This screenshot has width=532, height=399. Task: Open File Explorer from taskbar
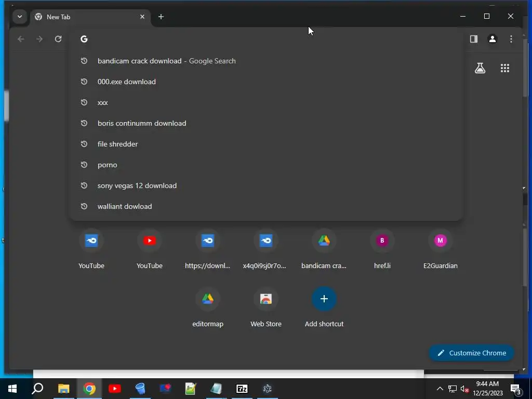click(x=63, y=389)
